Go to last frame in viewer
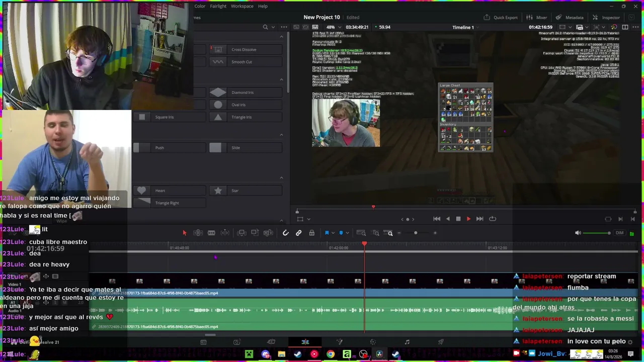This screenshot has height=362, width=644. 479,219
